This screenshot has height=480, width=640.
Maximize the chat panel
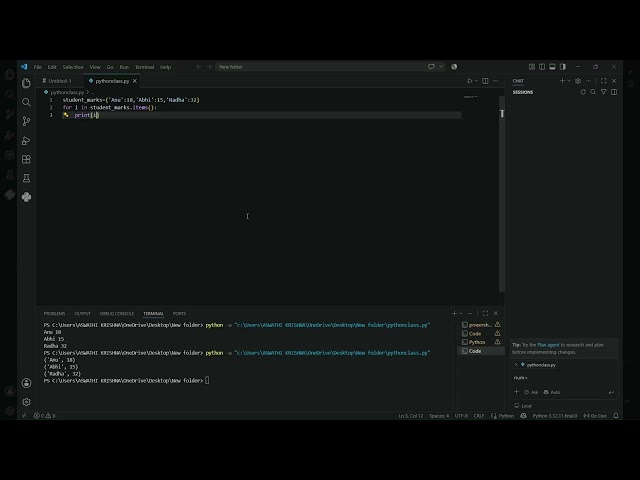604,81
